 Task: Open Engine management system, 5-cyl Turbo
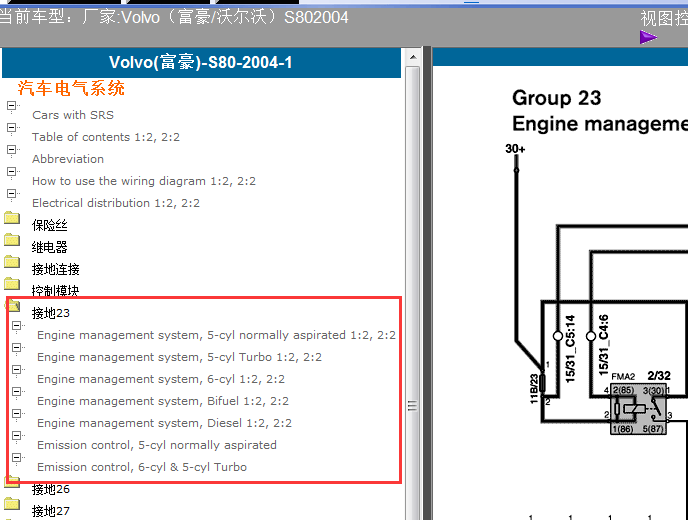coord(179,357)
